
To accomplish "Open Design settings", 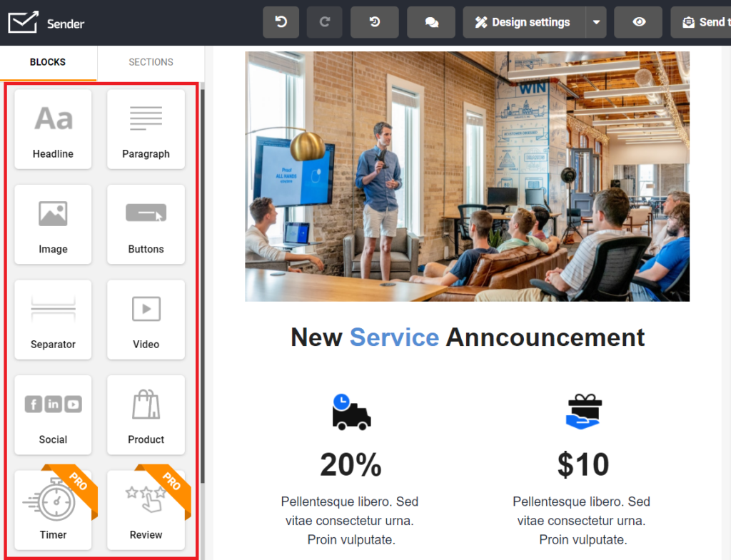I will [x=524, y=22].
